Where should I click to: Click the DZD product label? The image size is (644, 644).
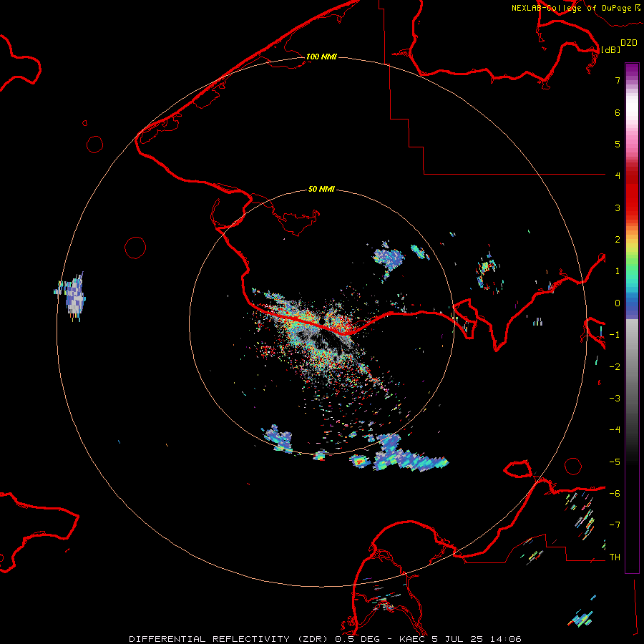pyautogui.click(x=628, y=43)
